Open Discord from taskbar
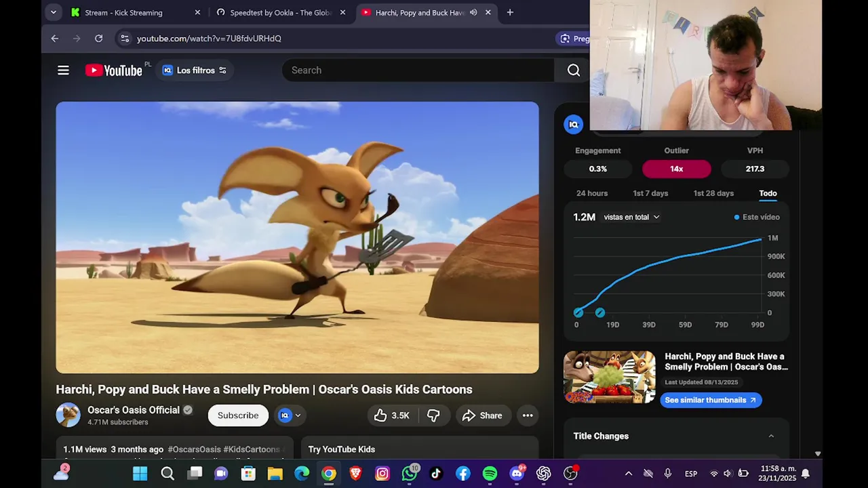The height and width of the screenshot is (488, 868). point(517,473)
